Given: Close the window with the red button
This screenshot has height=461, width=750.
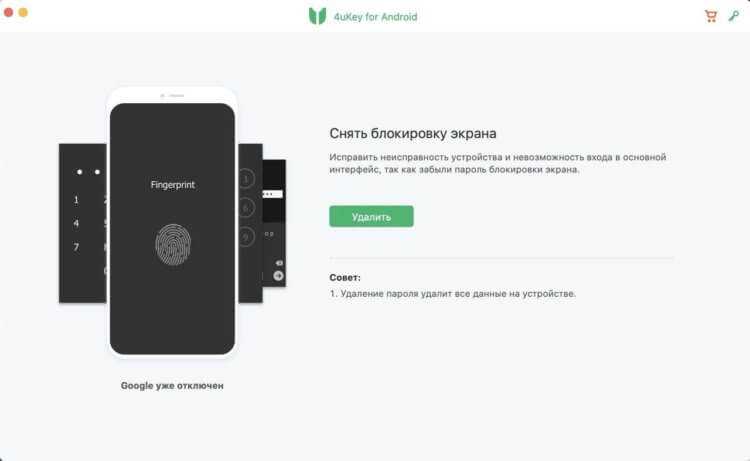Looking at the screenshot, I should tap(8, 12).
